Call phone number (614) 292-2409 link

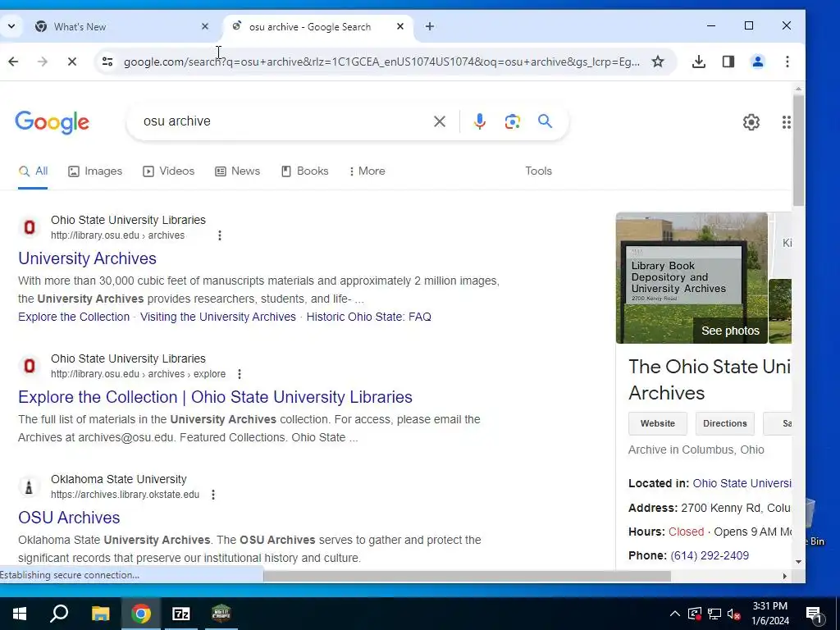[710, 555]
